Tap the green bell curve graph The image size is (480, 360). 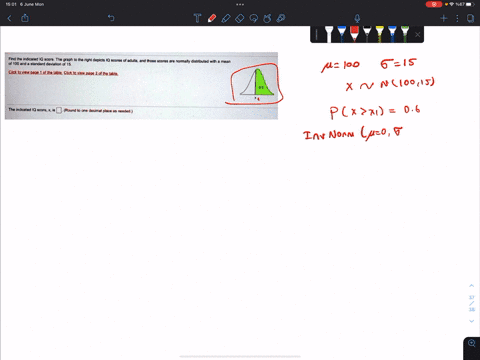[257, 82]
